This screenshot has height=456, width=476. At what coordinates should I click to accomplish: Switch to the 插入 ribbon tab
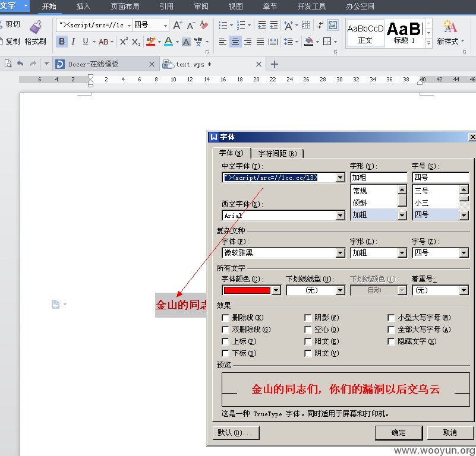[x=83, y=7]
